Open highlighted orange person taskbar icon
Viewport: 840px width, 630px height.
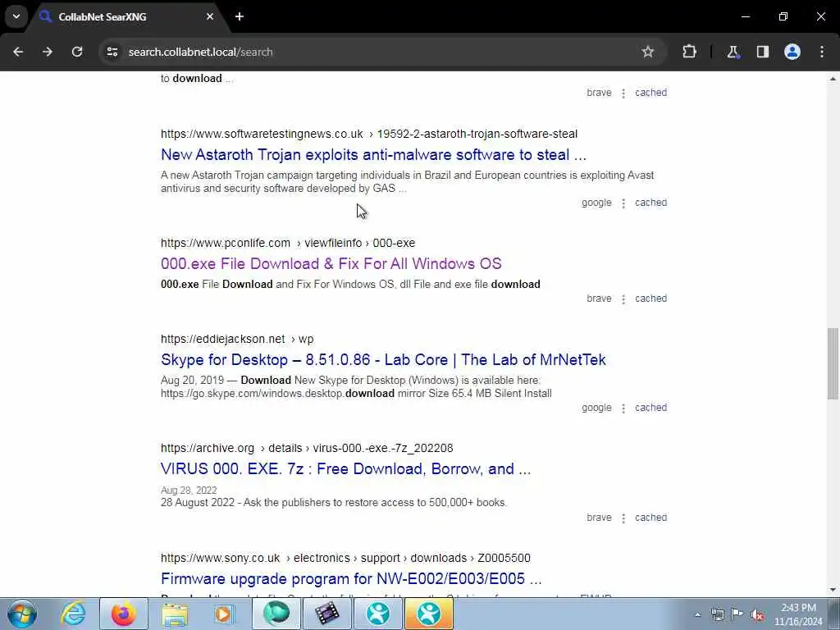click(x=428, y=614)
